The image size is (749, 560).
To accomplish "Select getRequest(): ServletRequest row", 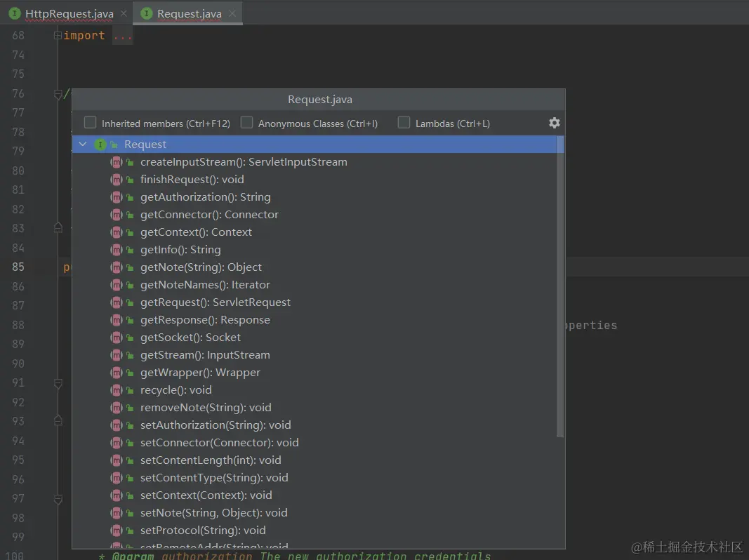I will click(314, 302).
